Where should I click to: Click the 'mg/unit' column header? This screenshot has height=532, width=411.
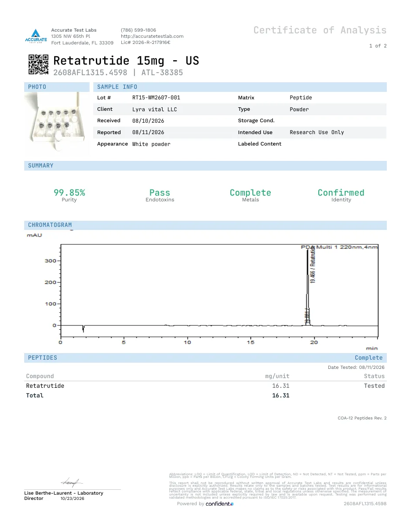(277, 376)
